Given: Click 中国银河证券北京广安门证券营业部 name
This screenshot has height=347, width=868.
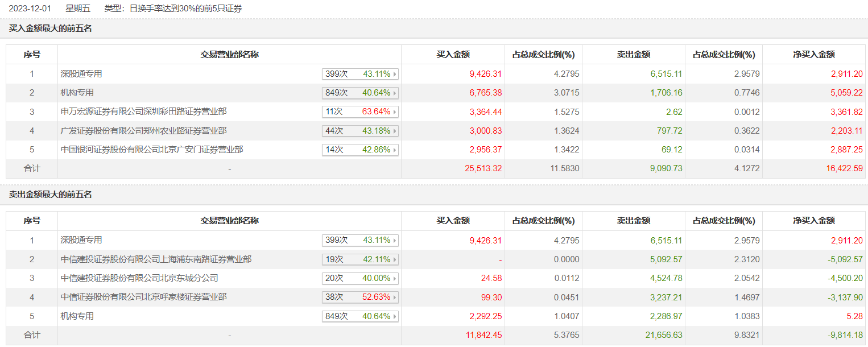Looking at the screenshot, I should point(152,150).
